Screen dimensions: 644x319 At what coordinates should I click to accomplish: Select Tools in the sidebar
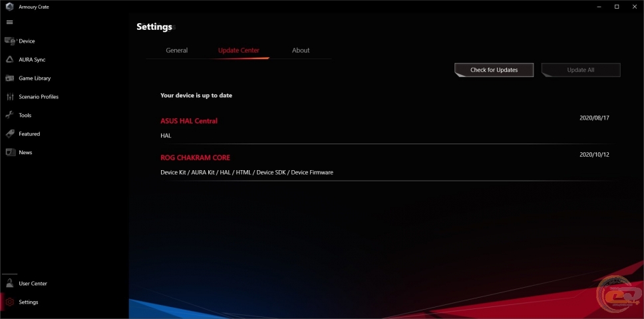coord(25,115)
